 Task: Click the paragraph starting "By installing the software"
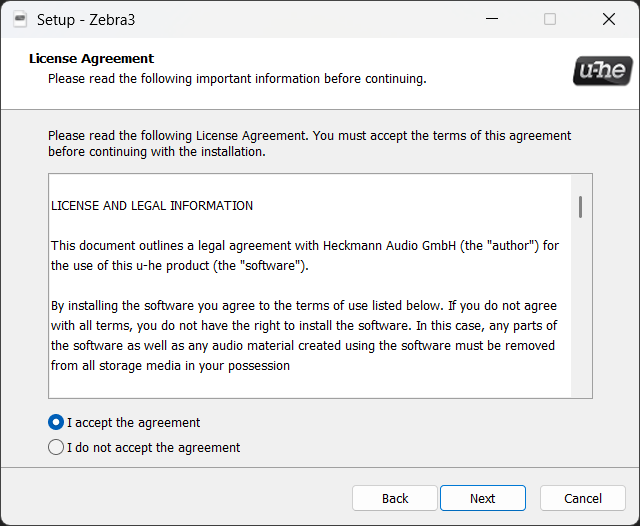[305, 335]
